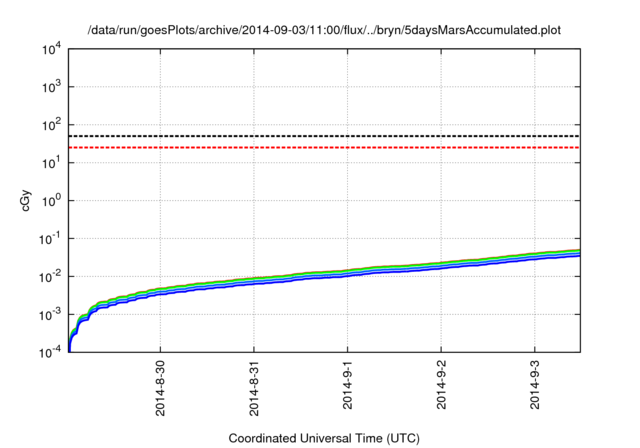Click the 2014-8-30 date tick label
This screenshot has height=448, width=640.
tap(160, 388)
